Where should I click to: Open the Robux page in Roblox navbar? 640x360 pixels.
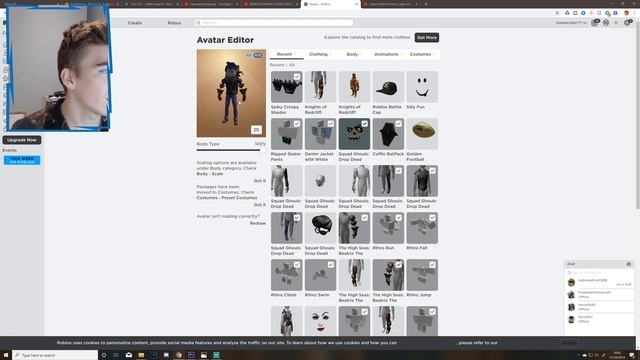click(174, 23)
